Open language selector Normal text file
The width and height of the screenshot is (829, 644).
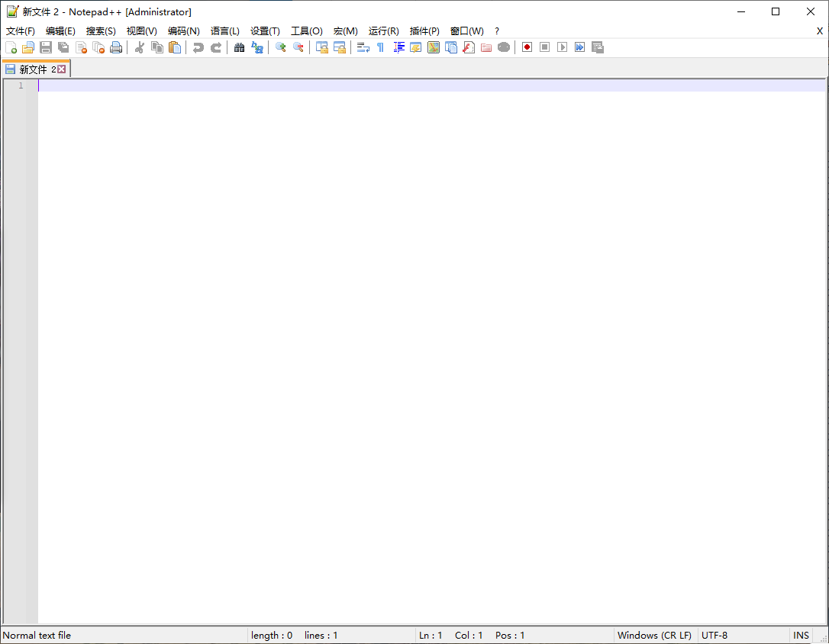click(x=37, y=635)
